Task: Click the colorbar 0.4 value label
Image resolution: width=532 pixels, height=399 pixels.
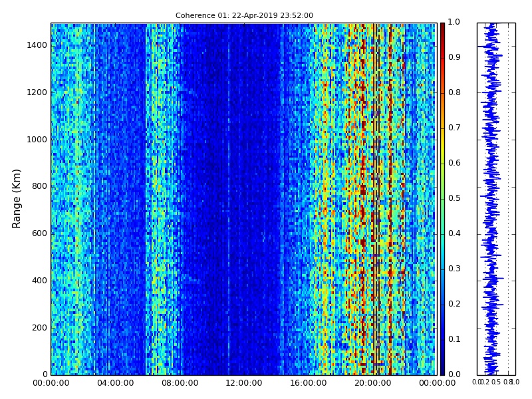Action: tap(454, 233)
